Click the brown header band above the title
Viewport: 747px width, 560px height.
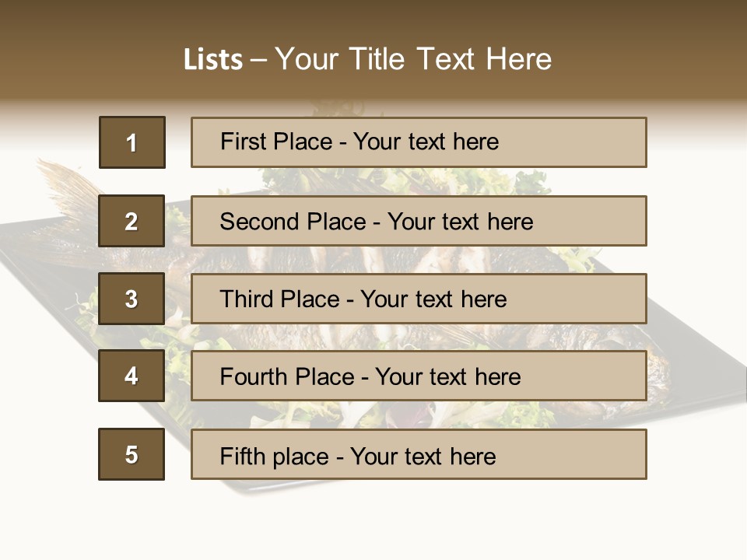373,19
